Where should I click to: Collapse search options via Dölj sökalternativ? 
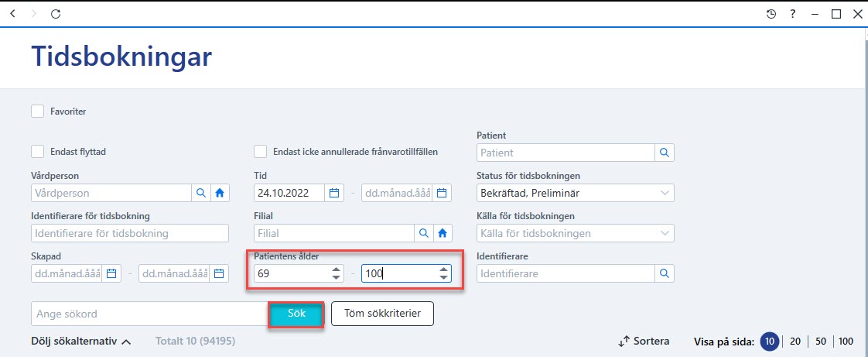point(80,341)
